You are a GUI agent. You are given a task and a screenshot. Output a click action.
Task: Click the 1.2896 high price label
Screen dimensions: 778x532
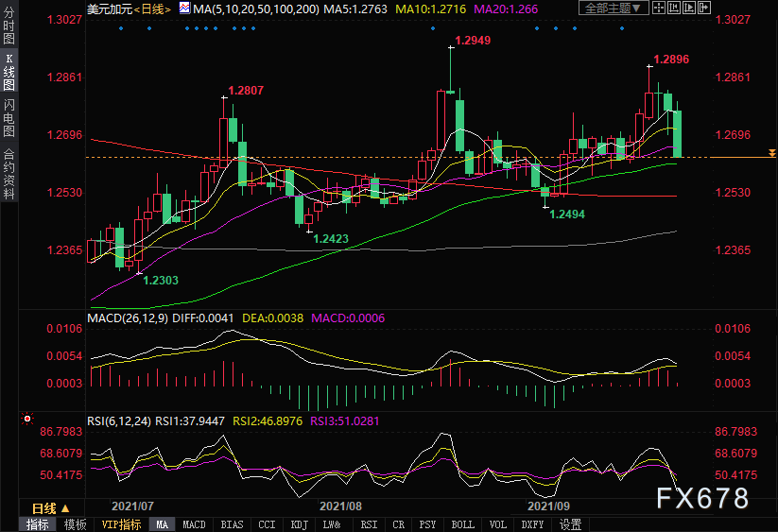tap(671, 60)
